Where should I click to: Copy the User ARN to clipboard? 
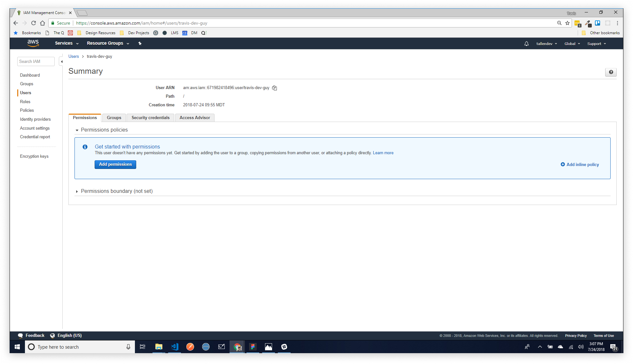pos(274,88)
